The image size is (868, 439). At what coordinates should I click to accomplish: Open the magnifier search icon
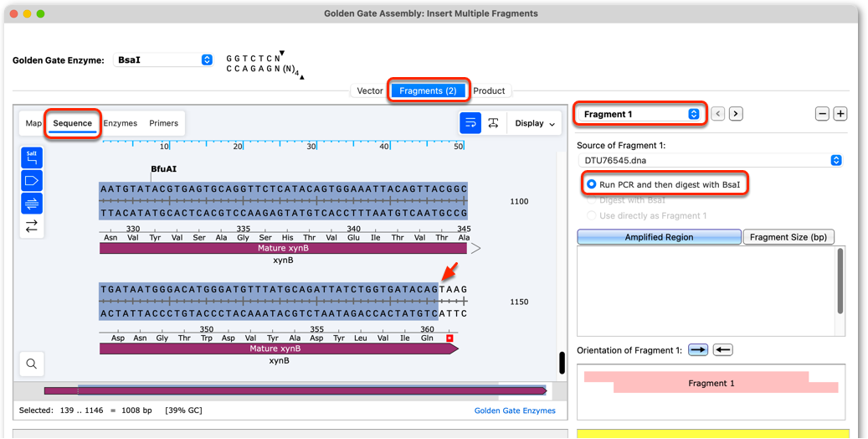pyautogui.click(x=32, y=364)
